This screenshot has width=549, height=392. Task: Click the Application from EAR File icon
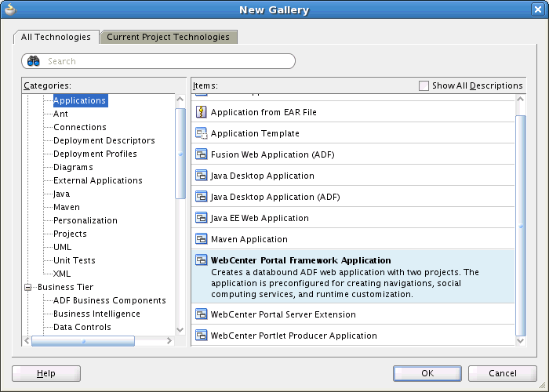(201, 112)
